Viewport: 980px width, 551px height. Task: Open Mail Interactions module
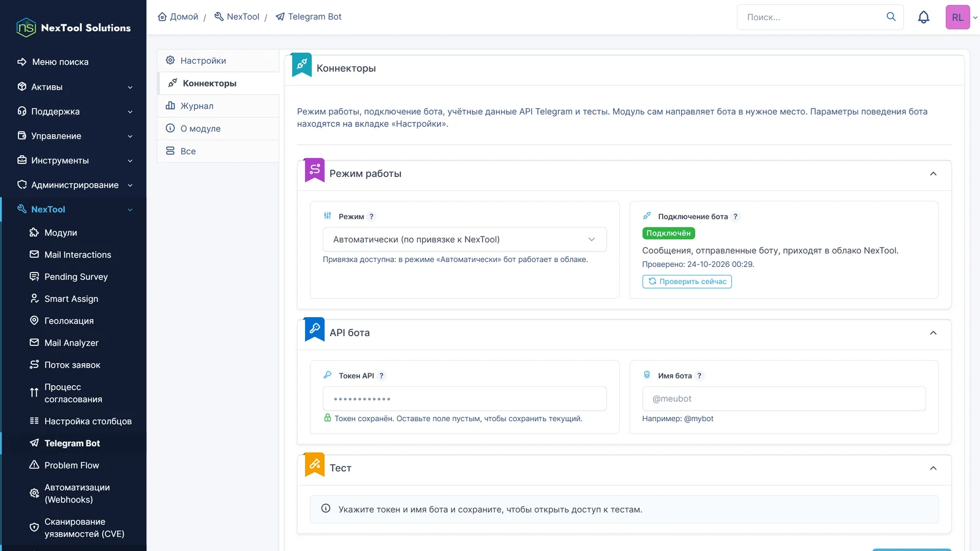tap(73, 255)
